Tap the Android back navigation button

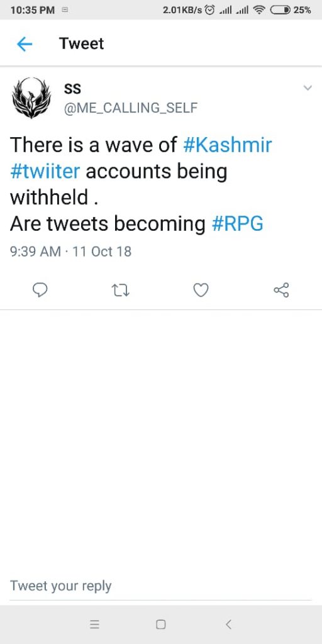pyautogui.click(x=228, y=625)
